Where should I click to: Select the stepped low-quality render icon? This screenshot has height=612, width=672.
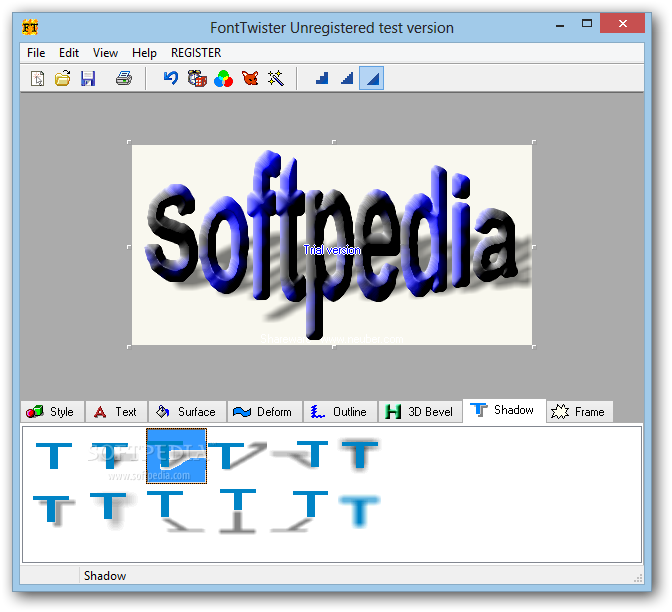(322, 78)
